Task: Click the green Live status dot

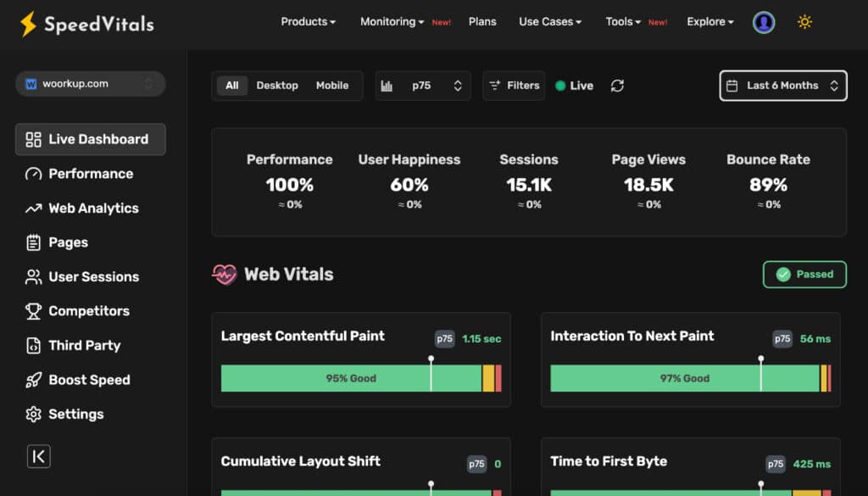Action: point(560,86)
